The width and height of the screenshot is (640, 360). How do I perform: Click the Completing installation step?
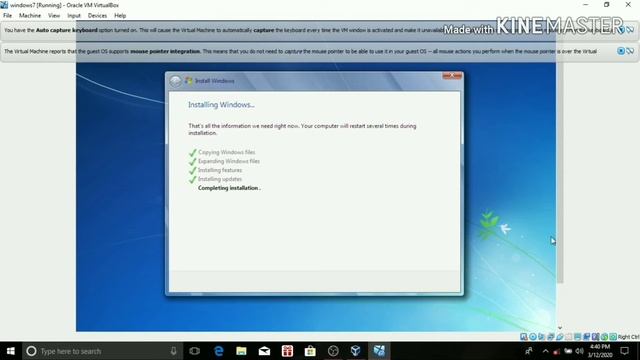(x=229, y=188)
